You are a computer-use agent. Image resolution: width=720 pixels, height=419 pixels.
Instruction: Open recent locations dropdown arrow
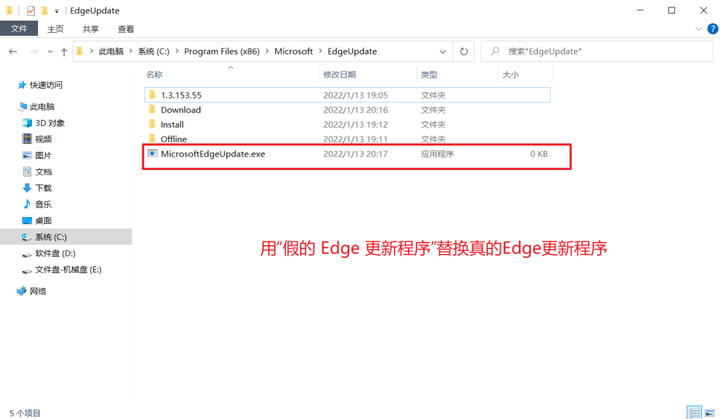[x=50, y=52]
